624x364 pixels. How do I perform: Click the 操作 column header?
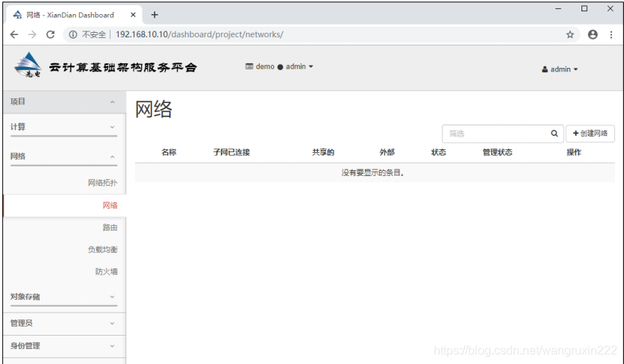pyautogui.click(x=574, y=152)
